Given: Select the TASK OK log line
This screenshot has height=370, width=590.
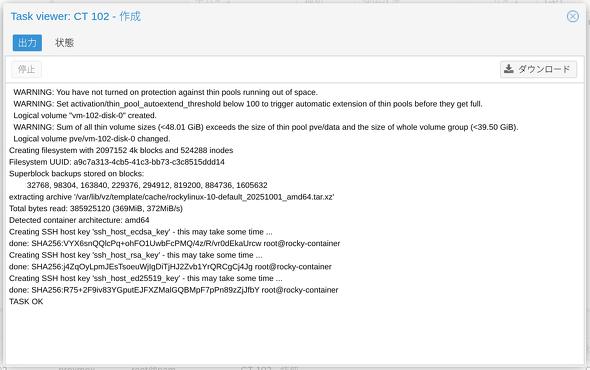Looking at the screenshot, I should [26, 301].
